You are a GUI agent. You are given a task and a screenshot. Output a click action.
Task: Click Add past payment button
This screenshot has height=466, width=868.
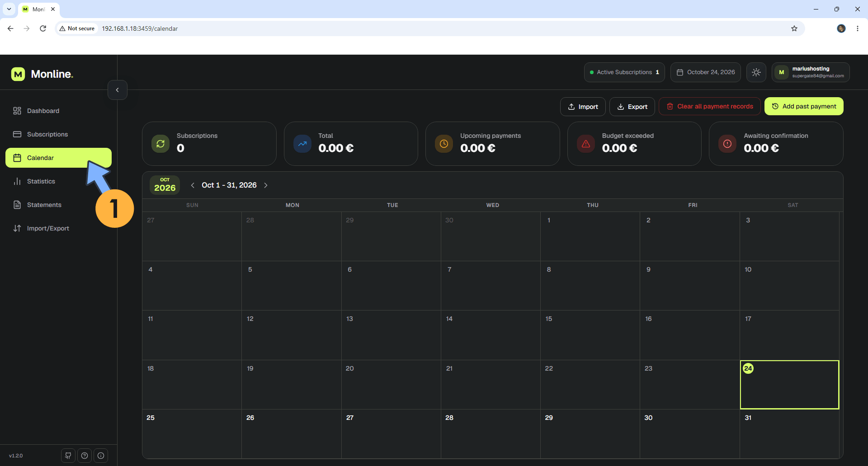804,107
